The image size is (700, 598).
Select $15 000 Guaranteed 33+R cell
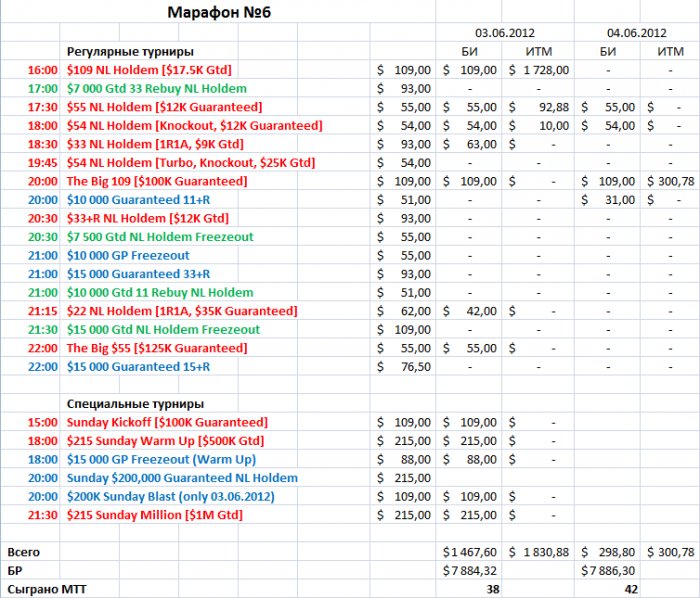(x=138, y=274)
